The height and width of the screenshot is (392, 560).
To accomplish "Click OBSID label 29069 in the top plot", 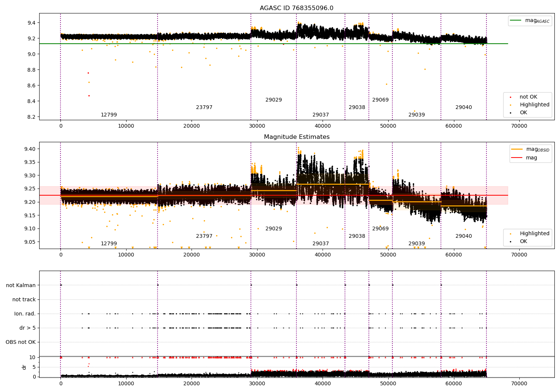I will pos(380,100).
